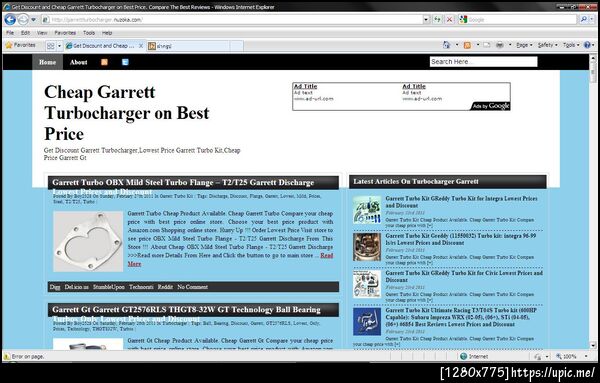Screen dimensions: 600x383
Task: Open the Help menu
Action: [107, 33]
